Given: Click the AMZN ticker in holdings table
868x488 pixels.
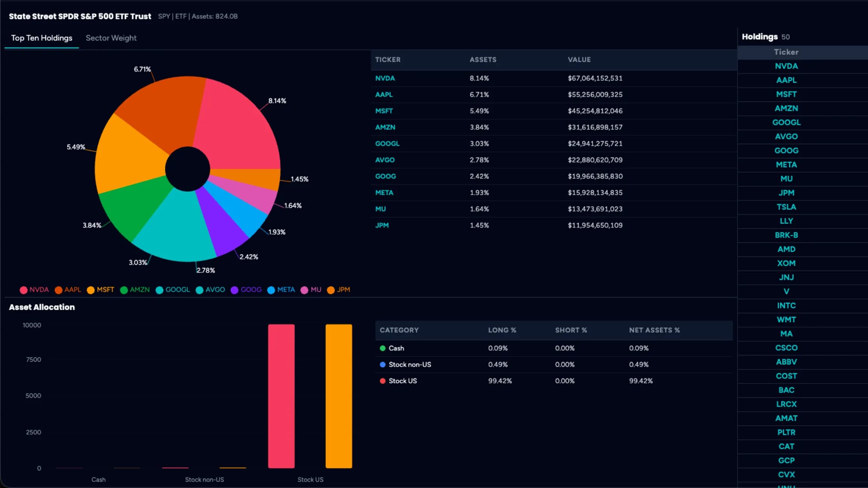Looking at the screenshot, I should (x=385, y=127).
